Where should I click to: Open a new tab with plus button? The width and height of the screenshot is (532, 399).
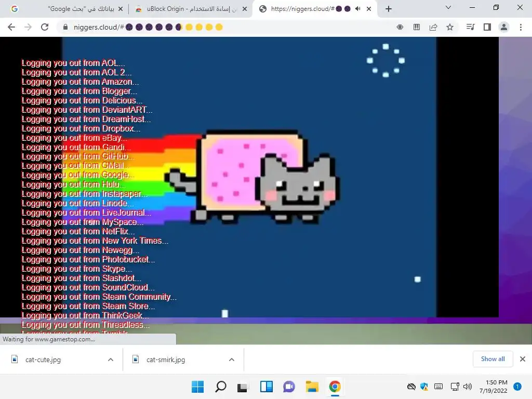[x=389, y=9]
